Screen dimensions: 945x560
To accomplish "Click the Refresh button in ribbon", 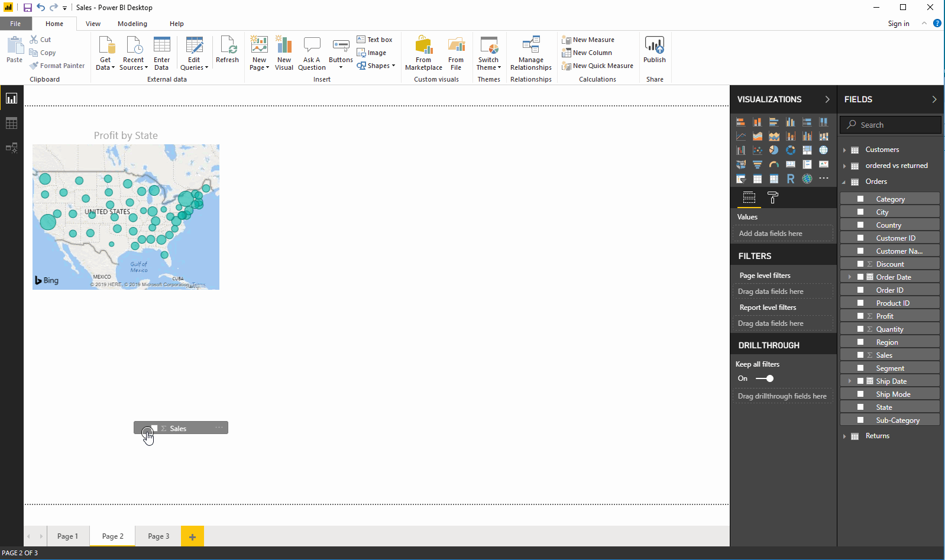I will [x=227, y=50].
